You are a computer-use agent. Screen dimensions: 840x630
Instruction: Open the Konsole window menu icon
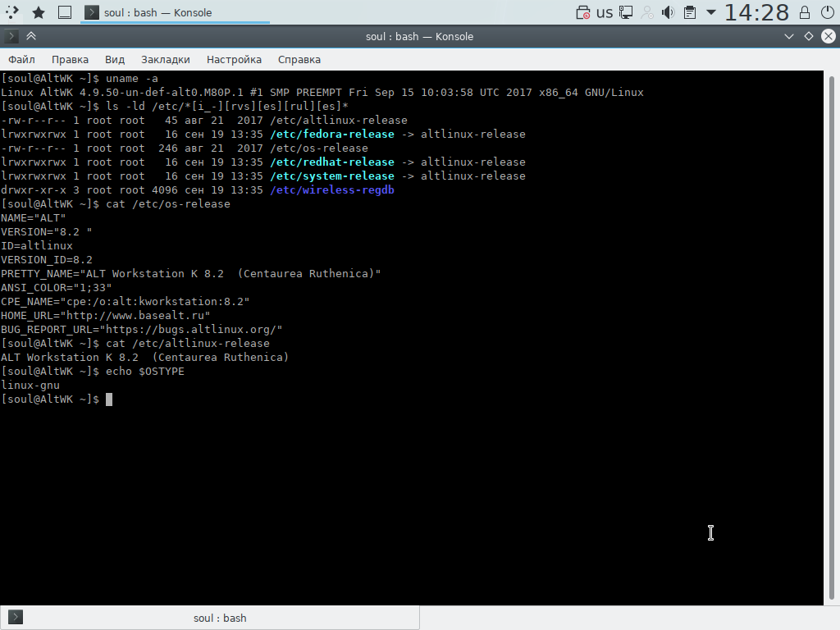pos(11,36)
